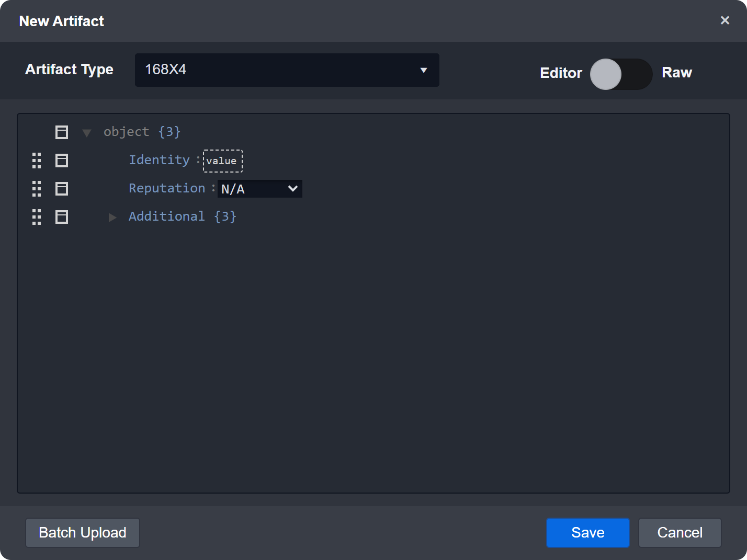Click the actions icon on the object root row

point(61,132)
